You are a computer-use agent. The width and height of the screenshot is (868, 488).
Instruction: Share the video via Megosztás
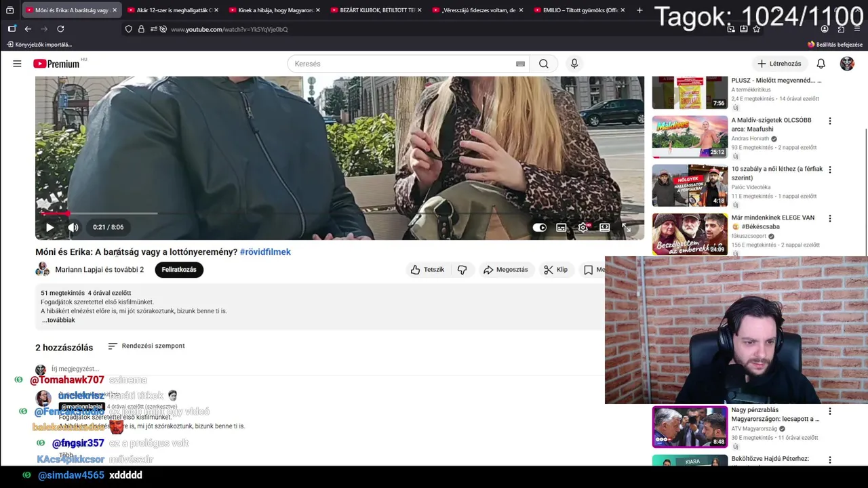[x=506, y=270]
